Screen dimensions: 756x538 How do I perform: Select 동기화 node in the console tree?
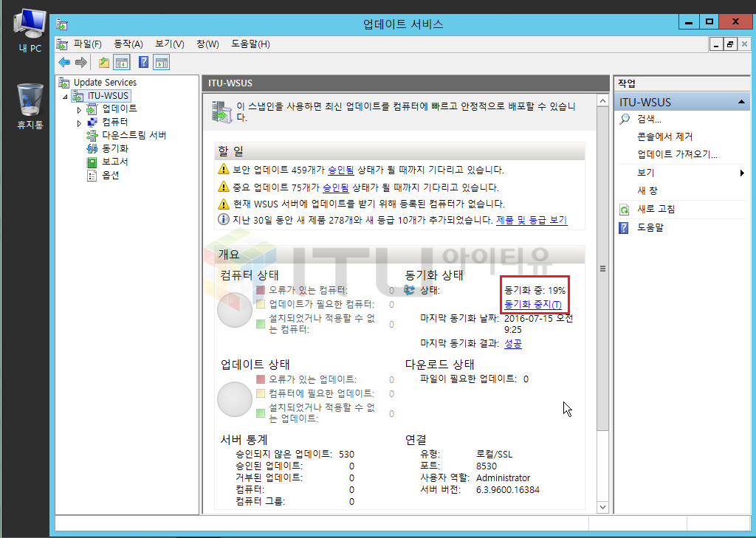coord(114,148)
